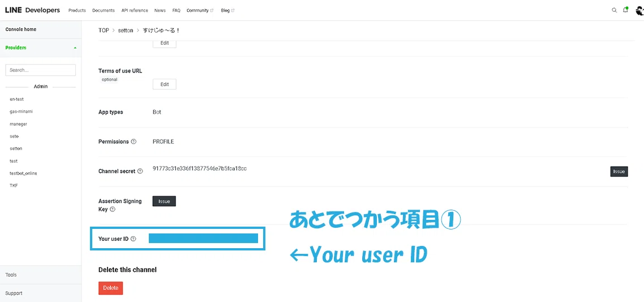Open the Products menu
Image resolution: width=644 pixels, height=302 pixels.
(x=77, y=10)
